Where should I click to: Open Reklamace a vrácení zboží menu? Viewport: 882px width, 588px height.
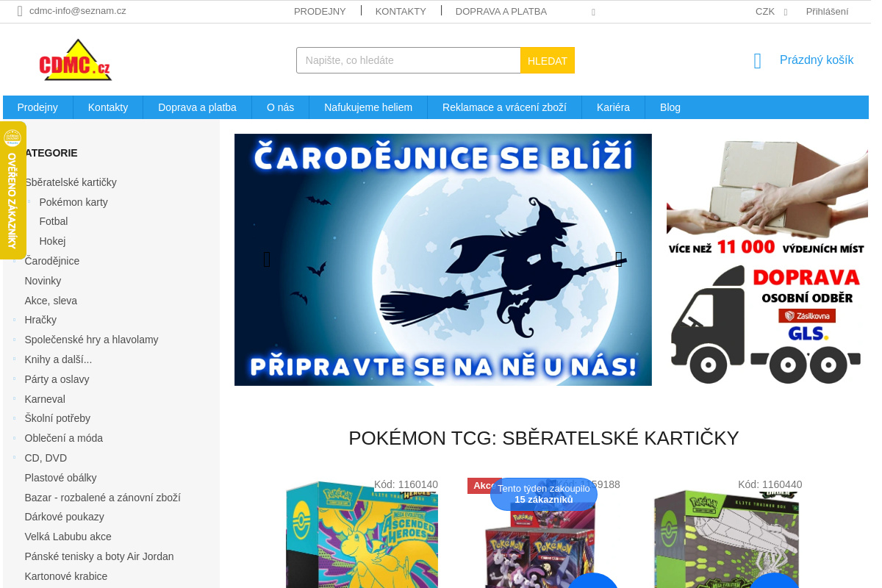point(504,107)
